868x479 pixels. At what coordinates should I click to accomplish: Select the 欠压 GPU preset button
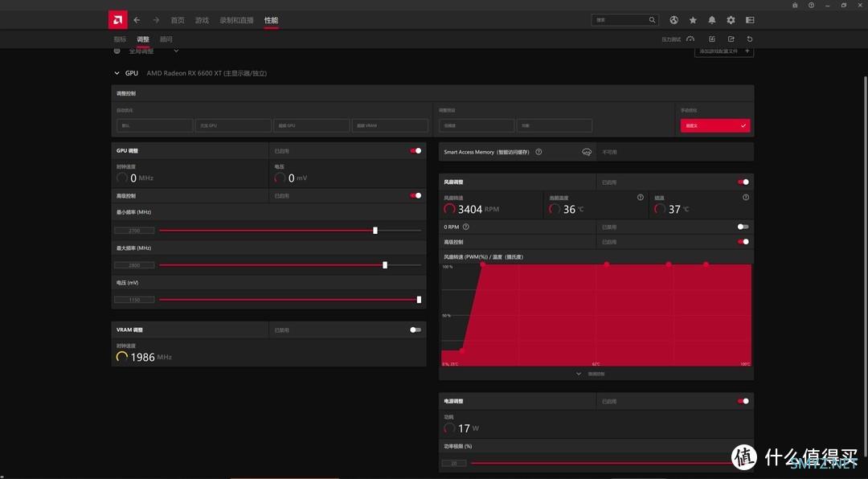pyautogui.click(x=233, y=125)
